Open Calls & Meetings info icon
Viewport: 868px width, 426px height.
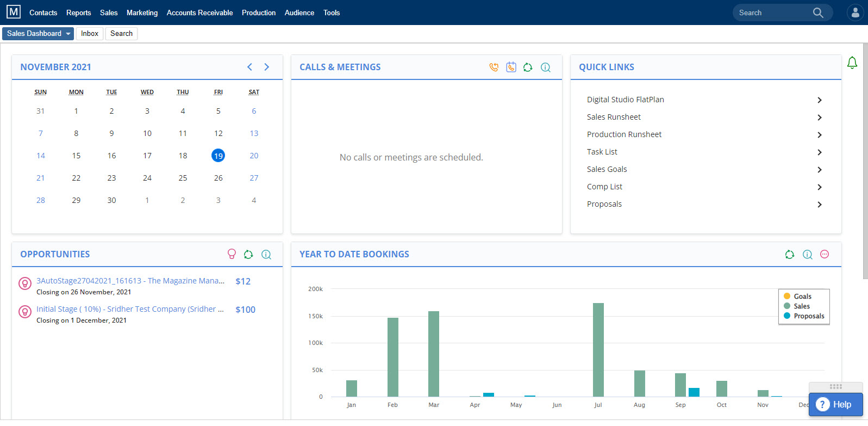click(x=546, y=67)
